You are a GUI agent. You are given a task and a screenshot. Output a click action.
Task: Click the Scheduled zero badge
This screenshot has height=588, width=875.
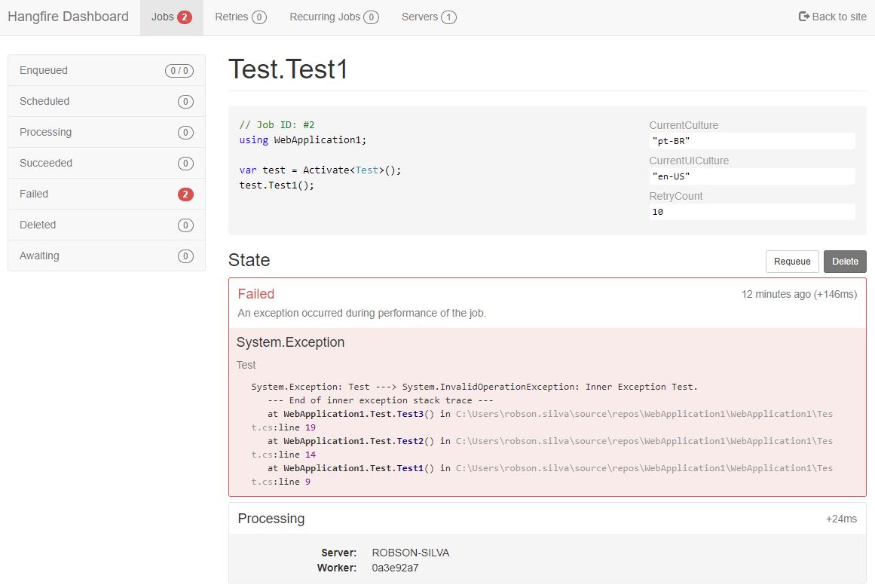point(186,100)
